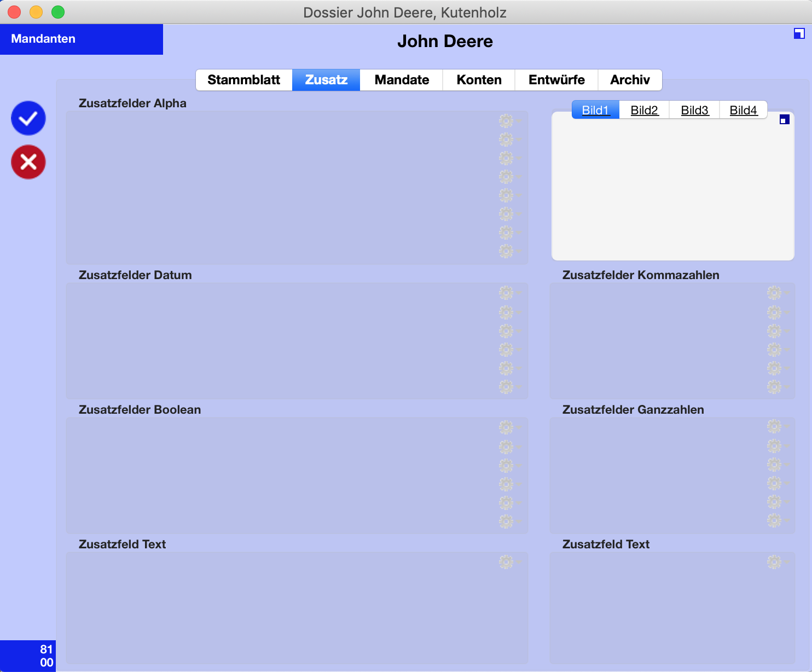The height and width of the screenshot is (672, 812).
Task: Confirm changes with the blue checkmark button
Action: [x=28, y=118]
